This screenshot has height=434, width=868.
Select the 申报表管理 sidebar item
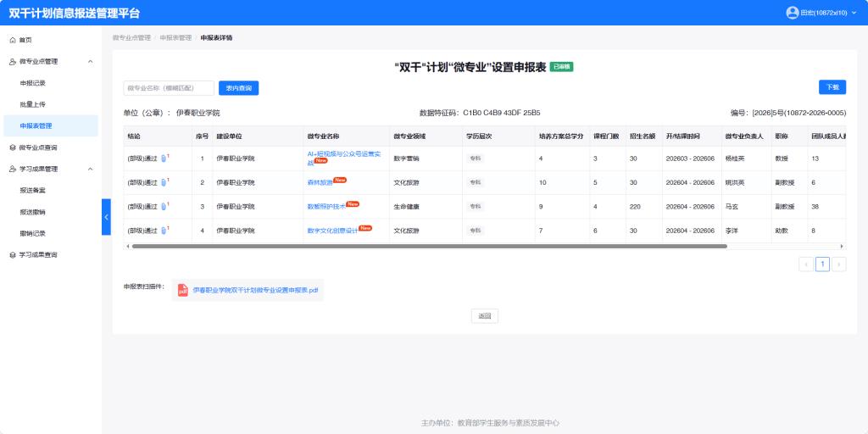[x=51, y=126]
